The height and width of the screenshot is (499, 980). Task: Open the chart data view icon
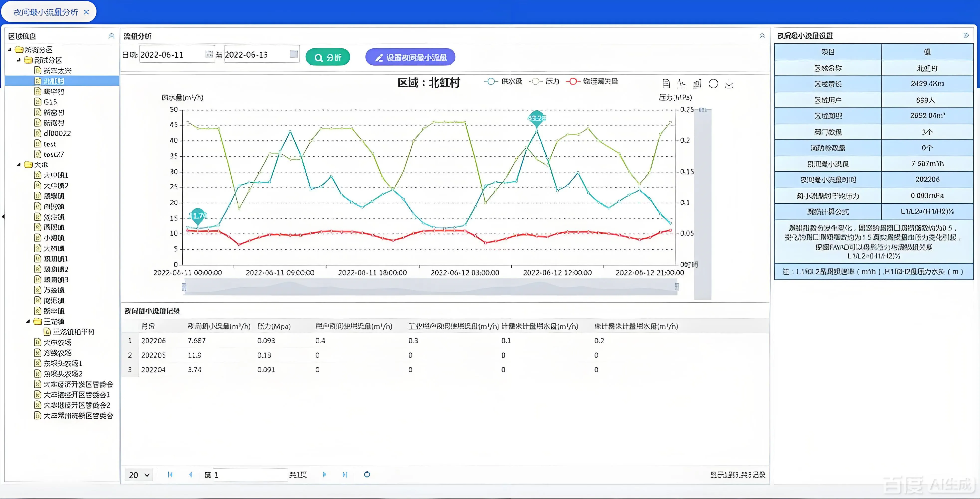[x=666, y=83]
